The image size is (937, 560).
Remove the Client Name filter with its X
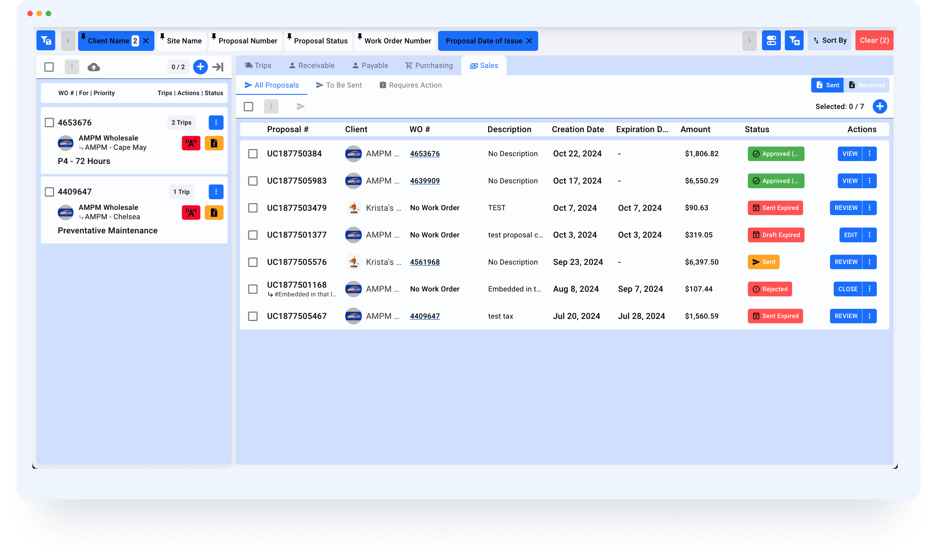(146, 41)
